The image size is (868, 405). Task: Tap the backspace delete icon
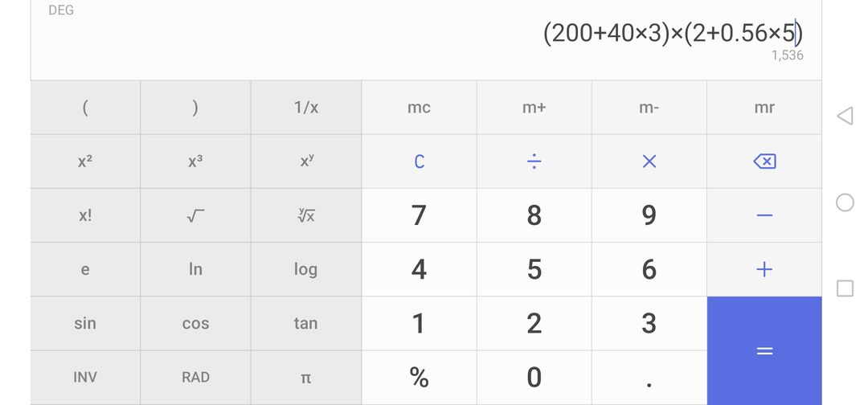coord(764,161)
